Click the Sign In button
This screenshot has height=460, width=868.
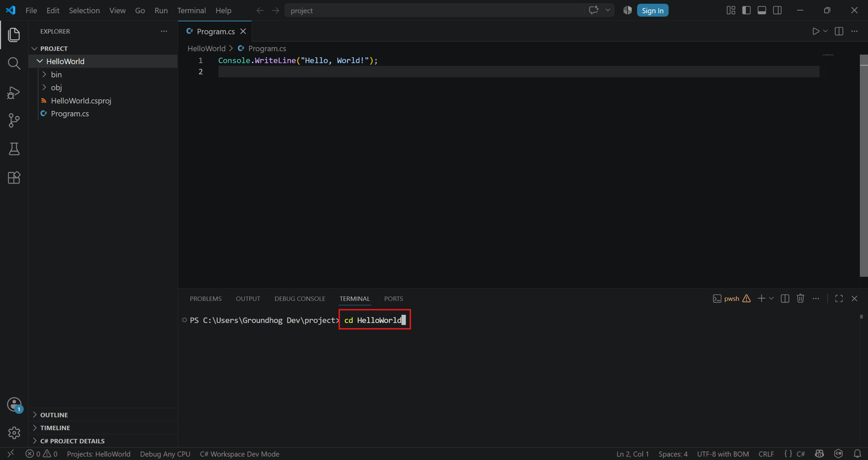[652, 10]
